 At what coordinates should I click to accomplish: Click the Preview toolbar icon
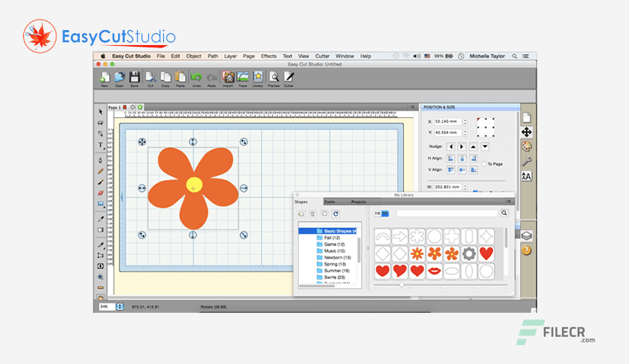(x=274, y=78)
